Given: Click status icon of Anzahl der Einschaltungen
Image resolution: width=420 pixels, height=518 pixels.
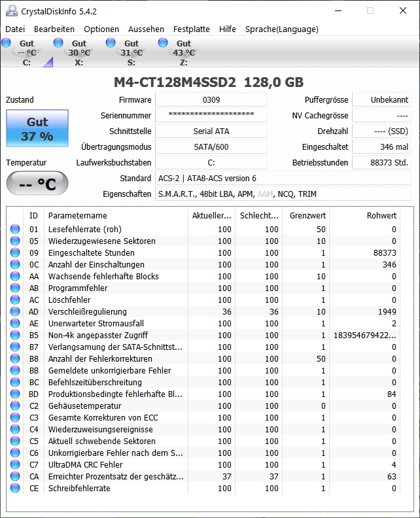Looking at the screenshot, I should 15,264.
